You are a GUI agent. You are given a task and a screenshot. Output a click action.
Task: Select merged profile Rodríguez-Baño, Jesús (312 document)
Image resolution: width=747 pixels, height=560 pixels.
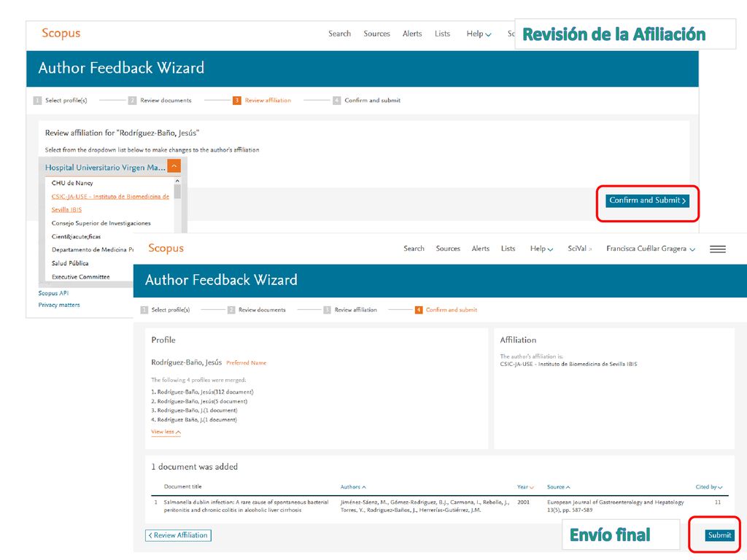click(203, 392)
